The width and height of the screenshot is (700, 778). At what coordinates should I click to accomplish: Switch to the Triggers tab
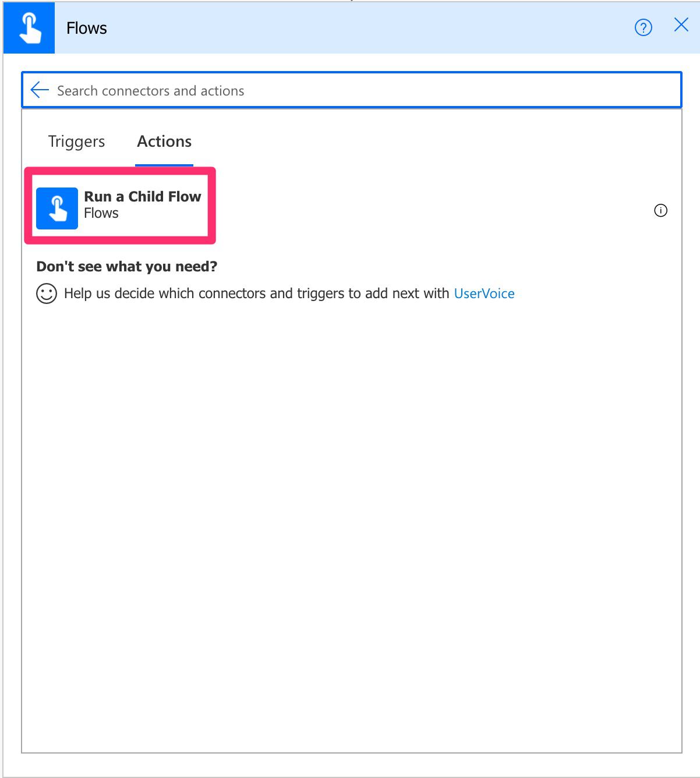coord(76,141)
